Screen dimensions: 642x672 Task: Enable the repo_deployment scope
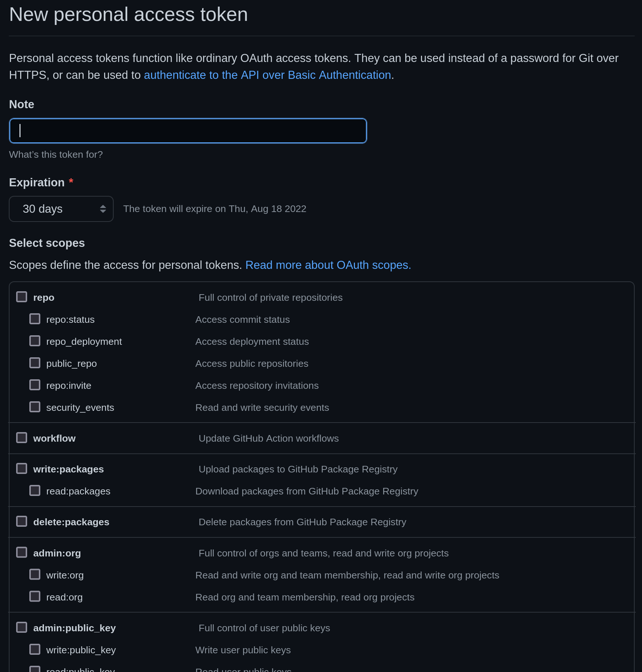coord(35,340)
